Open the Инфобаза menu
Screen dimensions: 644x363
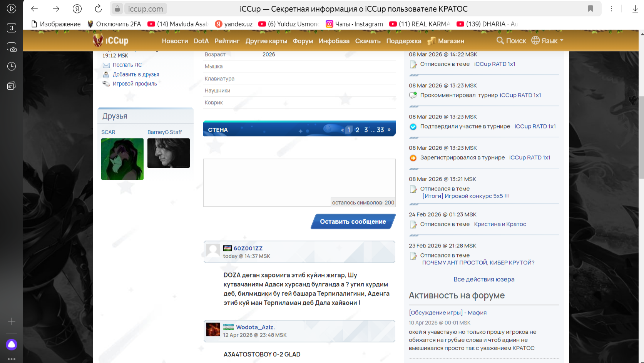click(x=334, y=41)
